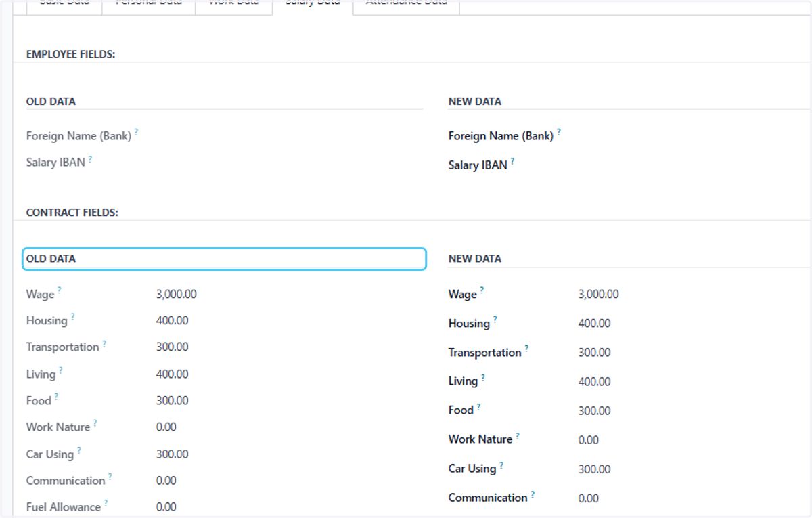Show the Transportation help tooltip in Old Data

[104, 343]
